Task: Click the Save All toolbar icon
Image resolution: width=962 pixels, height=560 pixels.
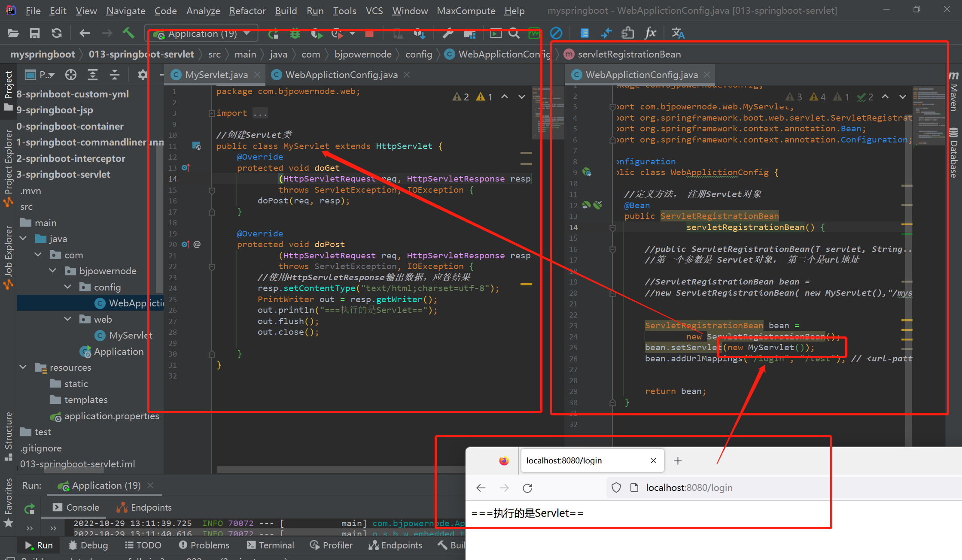Action: coord(34,33)
